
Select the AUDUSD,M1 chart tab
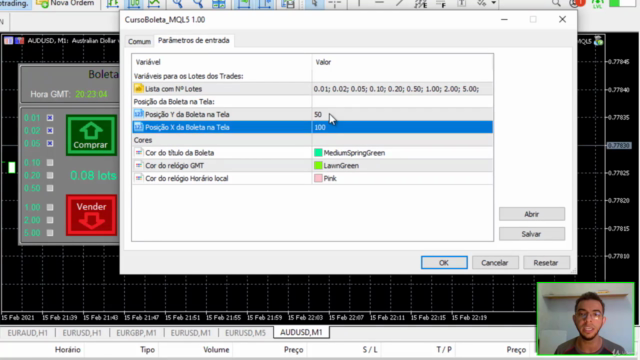[x=301, y=332]
